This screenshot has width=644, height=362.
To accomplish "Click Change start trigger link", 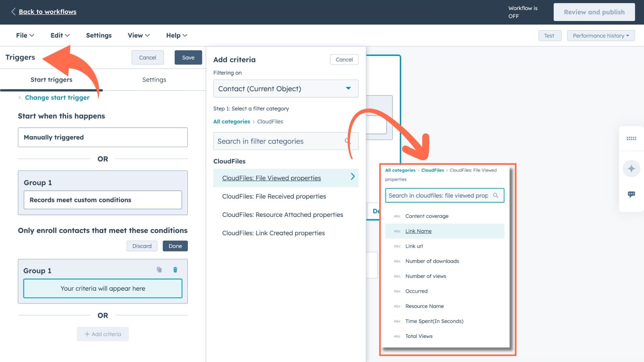I will [57, 98].
